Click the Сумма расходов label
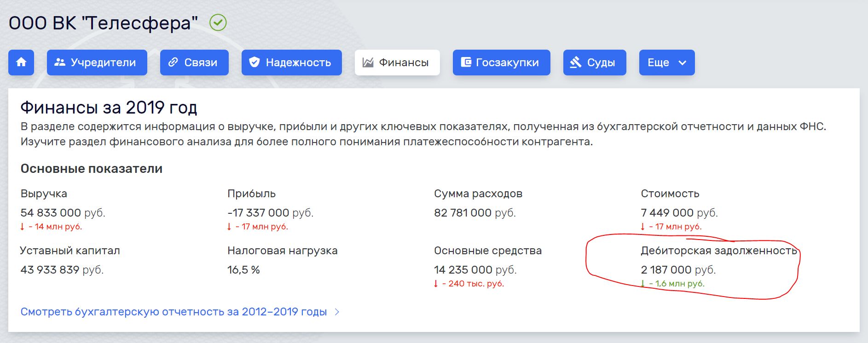Image resolution: width=868 pixels, height=343 pixels. click(478, 194)
